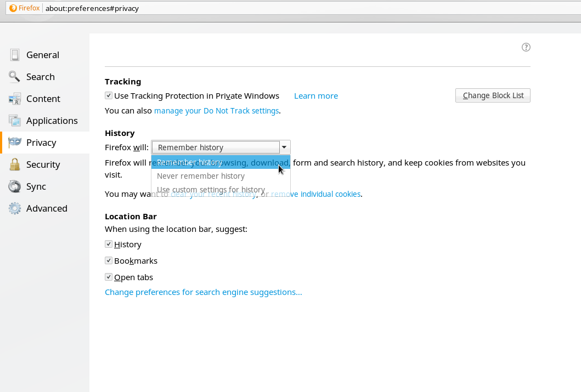Open the Learn more link
Screen dimensions: 581x392
(x=315, y=96)
